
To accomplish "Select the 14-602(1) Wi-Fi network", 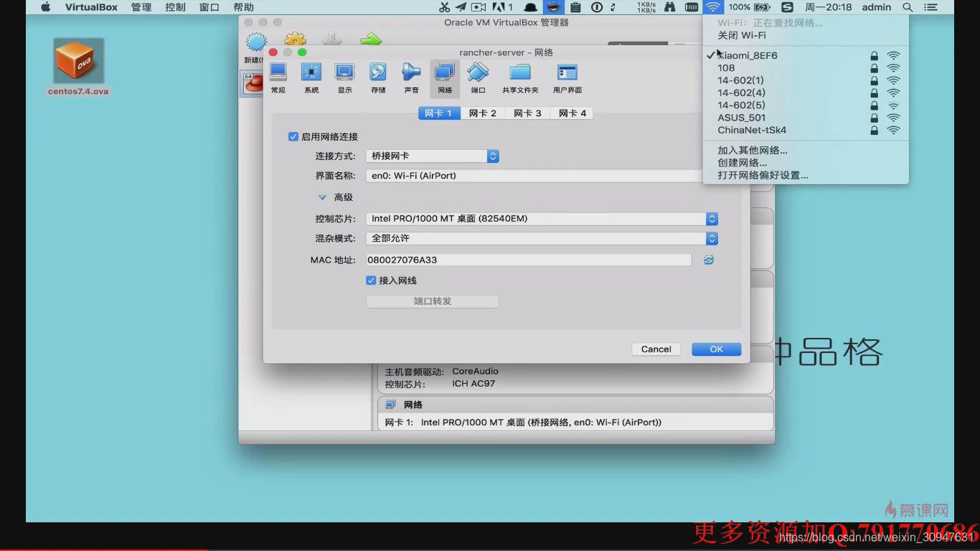I will [x=806, y=80].
